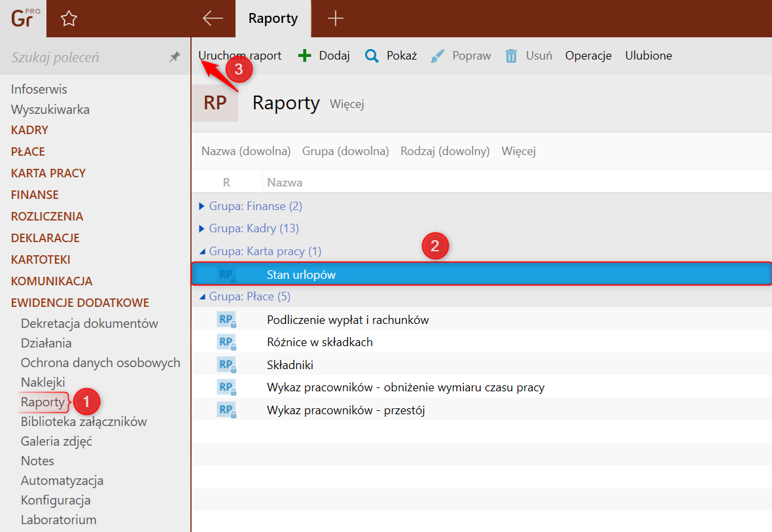
Task: Click Uruchom raport button
Action: [240, 56]
